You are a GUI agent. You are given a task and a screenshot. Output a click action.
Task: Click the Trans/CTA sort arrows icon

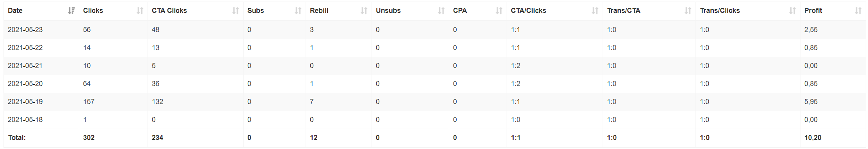[x=688, y=11]
